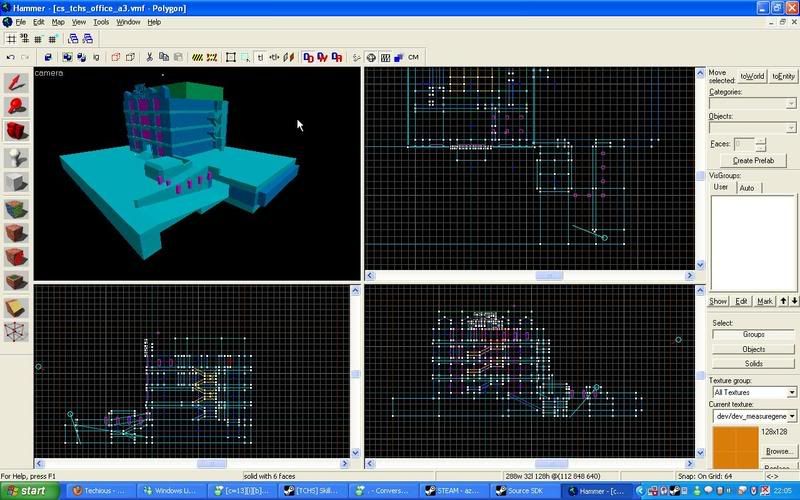Select the Apply Decals cube tool
This screenshot has width=800, height=500.
point(16,257)
